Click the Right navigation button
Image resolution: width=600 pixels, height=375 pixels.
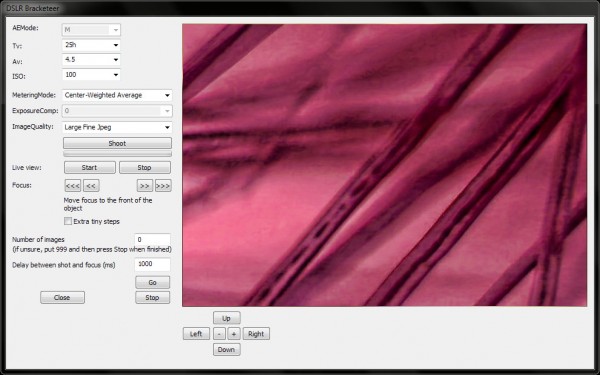(x=256, y=334)
